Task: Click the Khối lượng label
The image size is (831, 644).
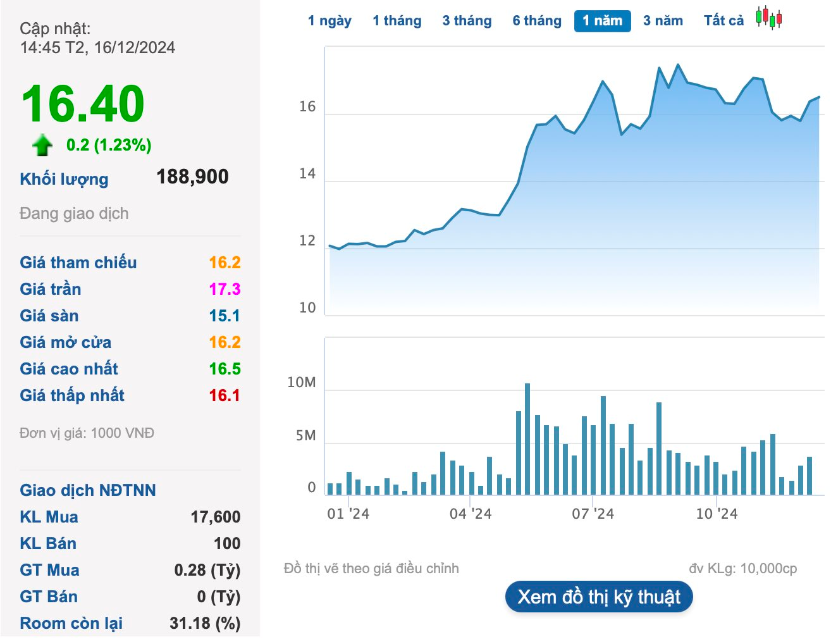Action: coord(64,179)
